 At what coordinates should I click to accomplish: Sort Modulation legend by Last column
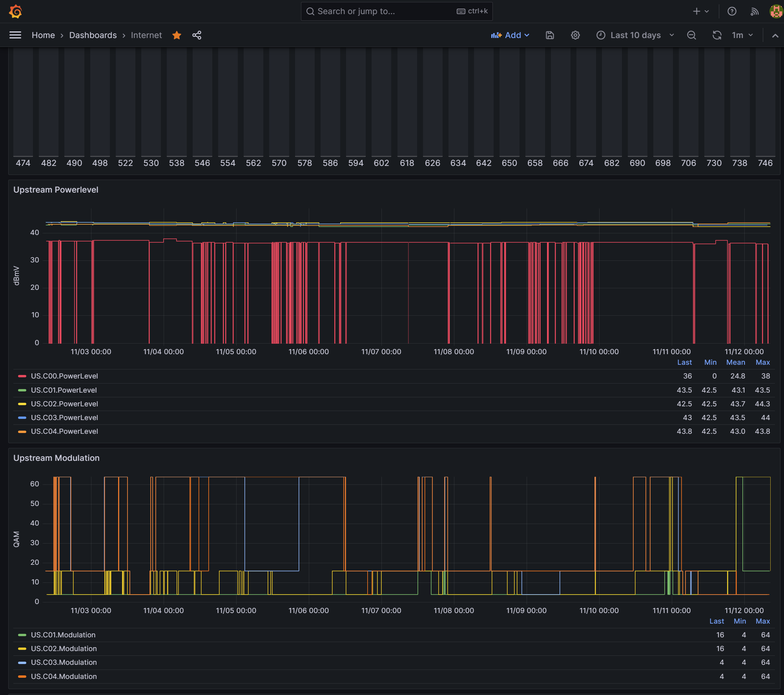coord(717,621)
